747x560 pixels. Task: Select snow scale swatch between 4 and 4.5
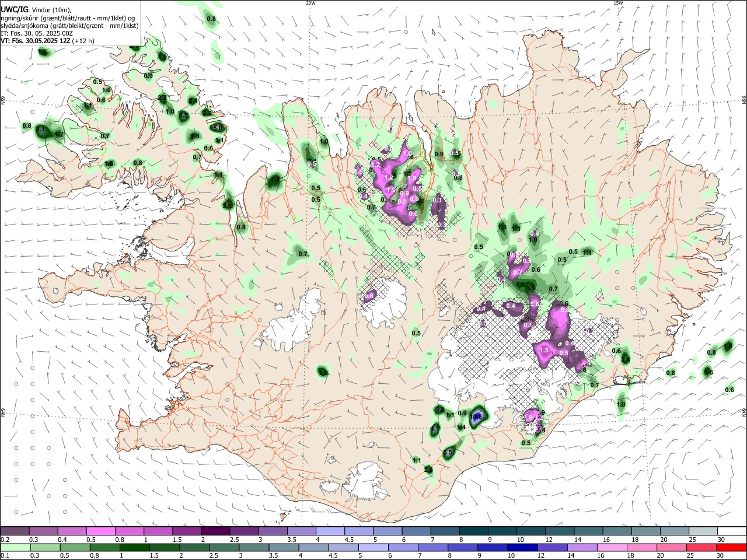click(330, 531)
